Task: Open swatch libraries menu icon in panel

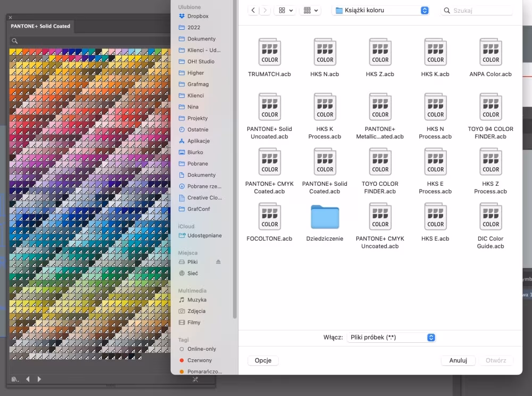Action: coord(15,379)
